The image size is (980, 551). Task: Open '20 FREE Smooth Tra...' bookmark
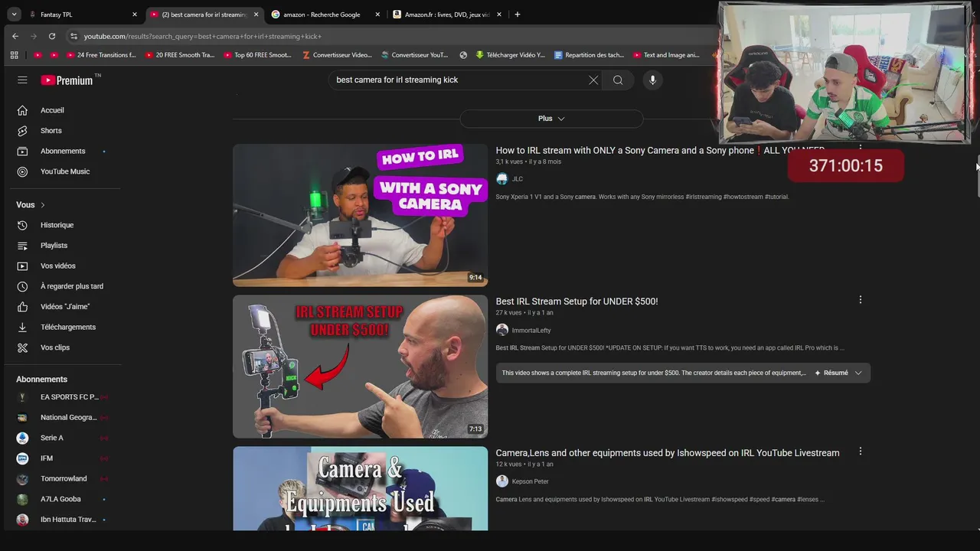tap(180, 55)
